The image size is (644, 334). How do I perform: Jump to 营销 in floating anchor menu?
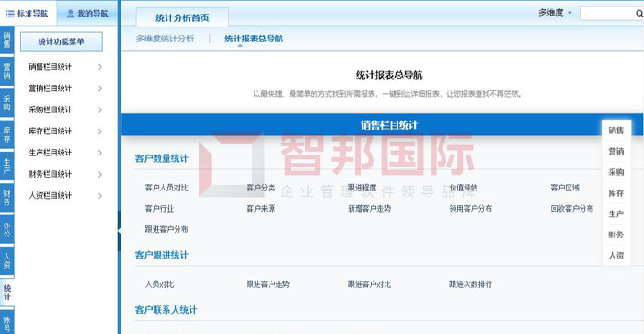click(616, 151)
